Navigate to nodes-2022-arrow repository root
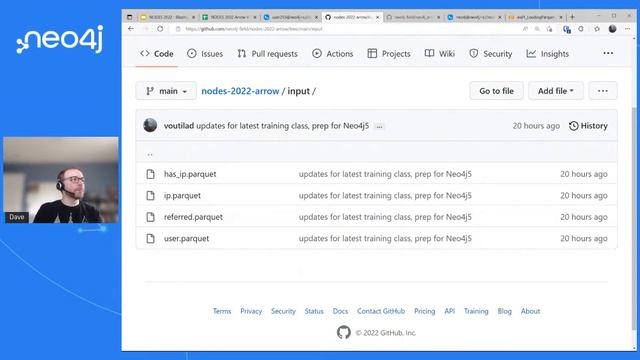 (240, 91)
